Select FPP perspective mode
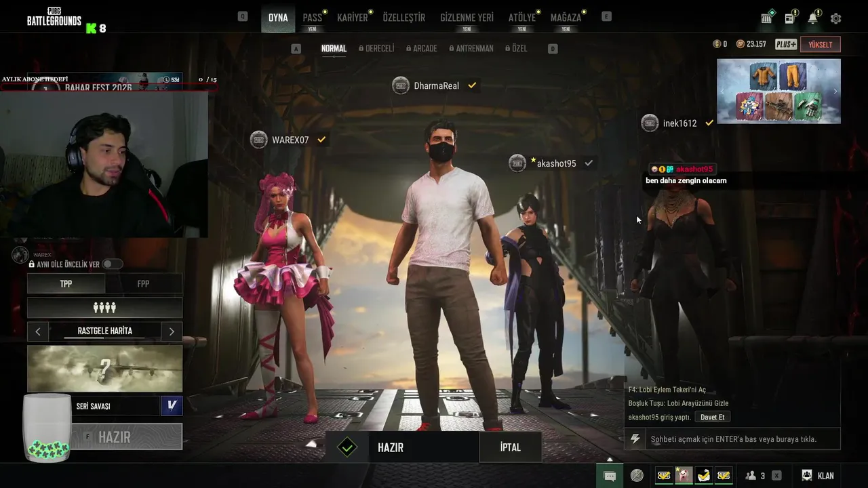 (x=144, y=283)
